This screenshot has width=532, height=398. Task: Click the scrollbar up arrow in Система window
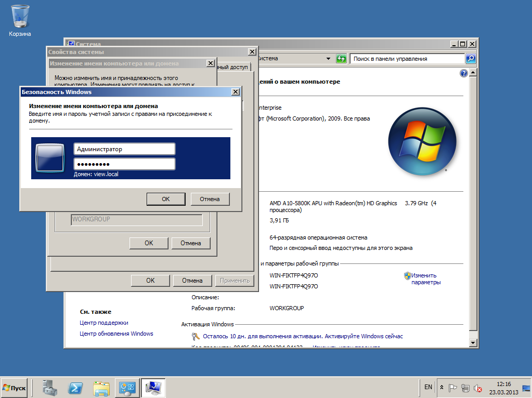[473, 73]
